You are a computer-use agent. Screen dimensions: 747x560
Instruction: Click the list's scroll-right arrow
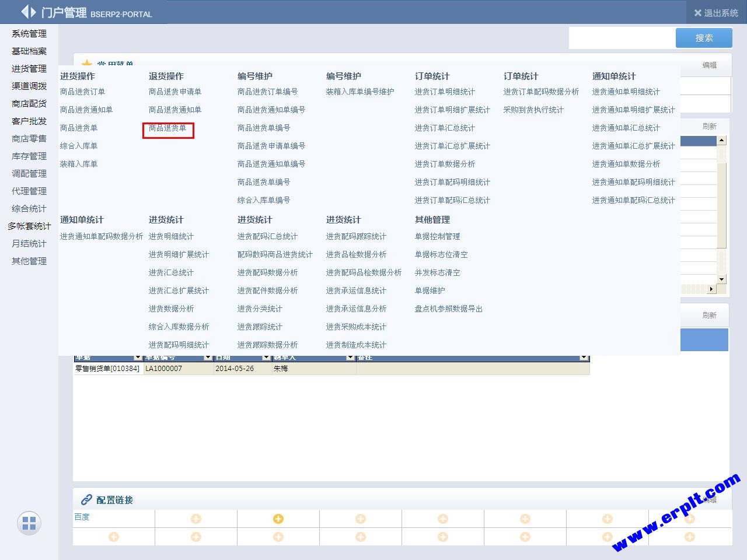tap(711, 289)
